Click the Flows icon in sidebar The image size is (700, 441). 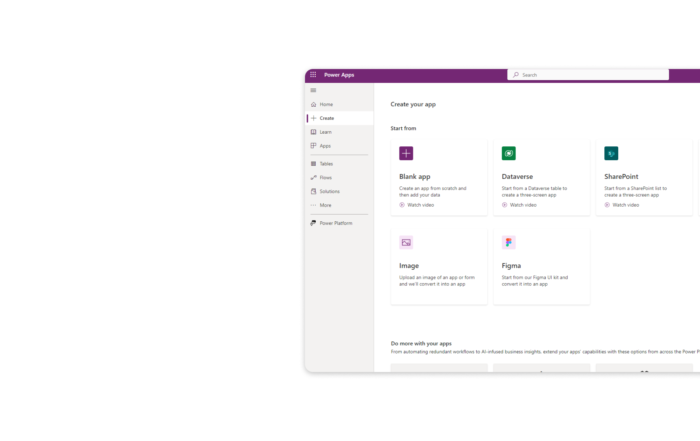coord(313,178)
